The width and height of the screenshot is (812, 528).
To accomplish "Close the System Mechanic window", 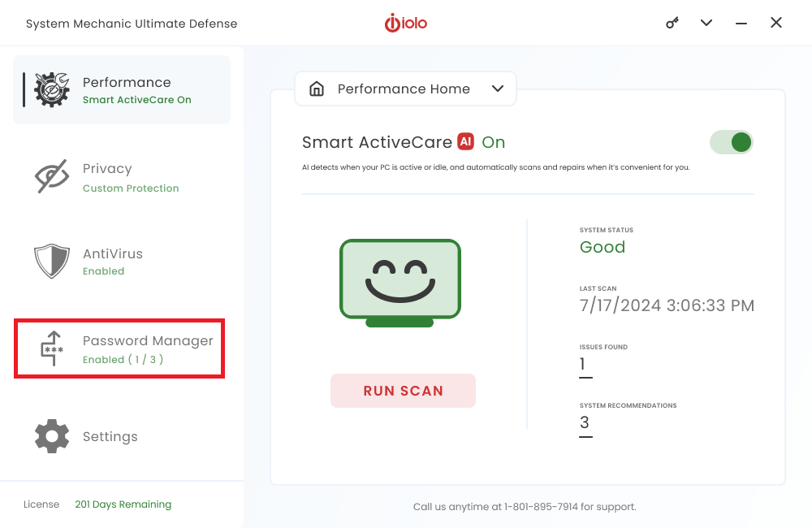I will pos(775,23).
